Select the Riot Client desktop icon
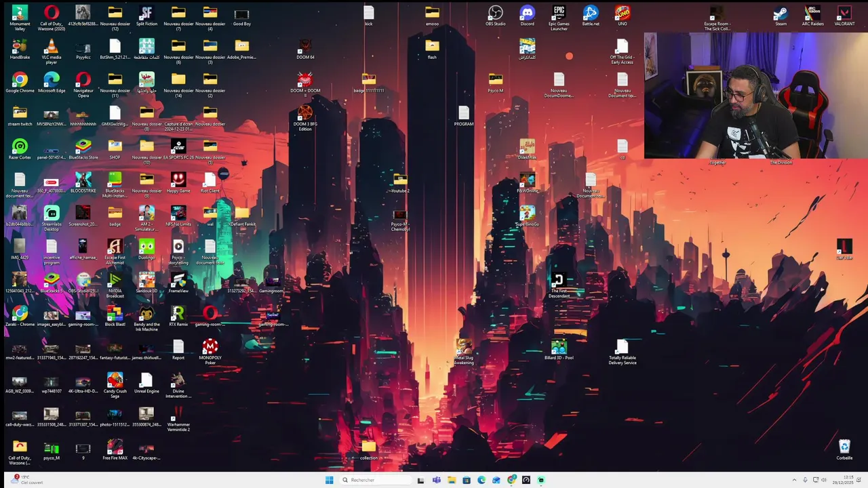The height and width of the screenshot is (488, 868). [x=210, y=182]
